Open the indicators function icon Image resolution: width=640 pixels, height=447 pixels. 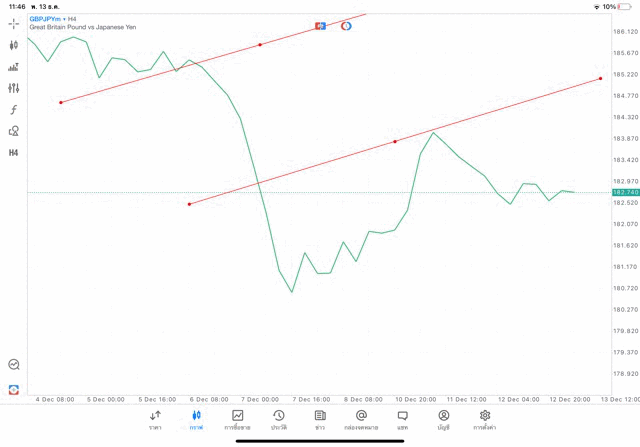coord(14,110)
